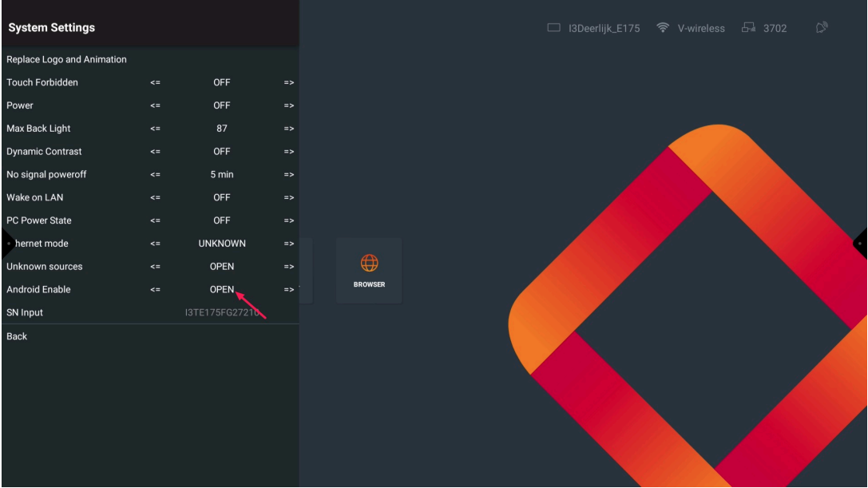Toggle Dynamic Contrast with left arrow
Screen dimensions: 868x488
tap(155, 152)
